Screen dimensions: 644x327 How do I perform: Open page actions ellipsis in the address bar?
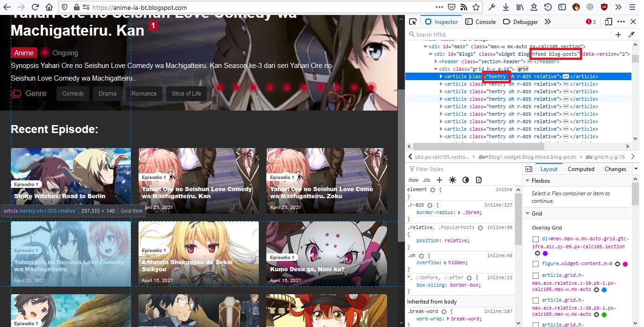point(439,7)
